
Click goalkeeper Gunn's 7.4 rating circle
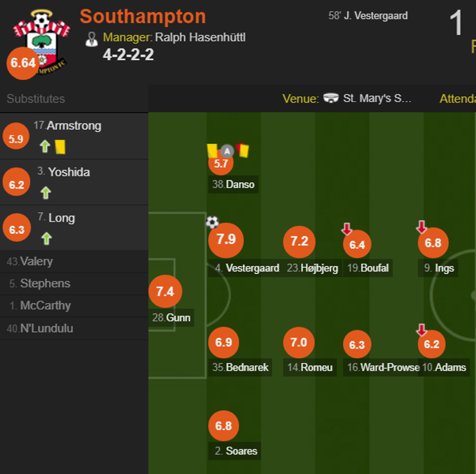click(165, 291)
